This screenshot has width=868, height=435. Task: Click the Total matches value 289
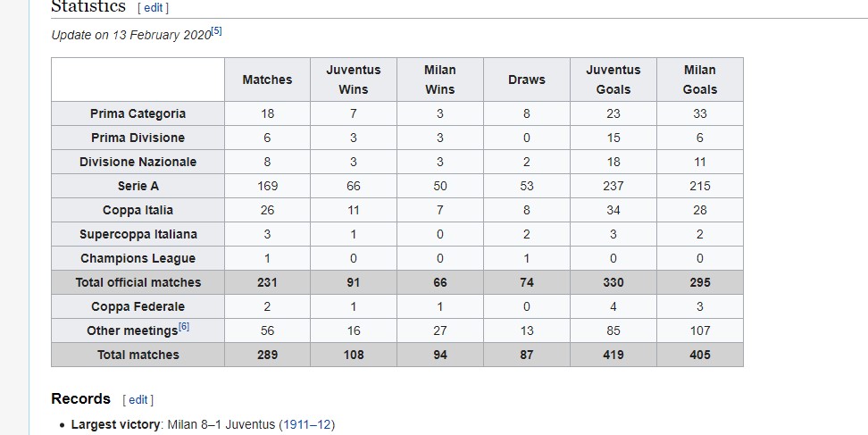(x=267, y=355)
